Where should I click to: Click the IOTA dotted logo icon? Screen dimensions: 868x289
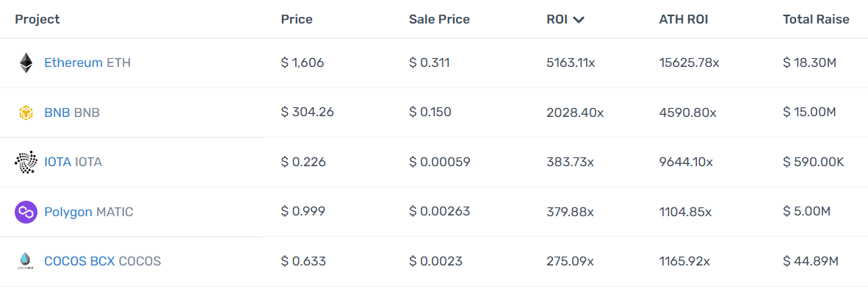pyautogui.click(x=26, y=162)
